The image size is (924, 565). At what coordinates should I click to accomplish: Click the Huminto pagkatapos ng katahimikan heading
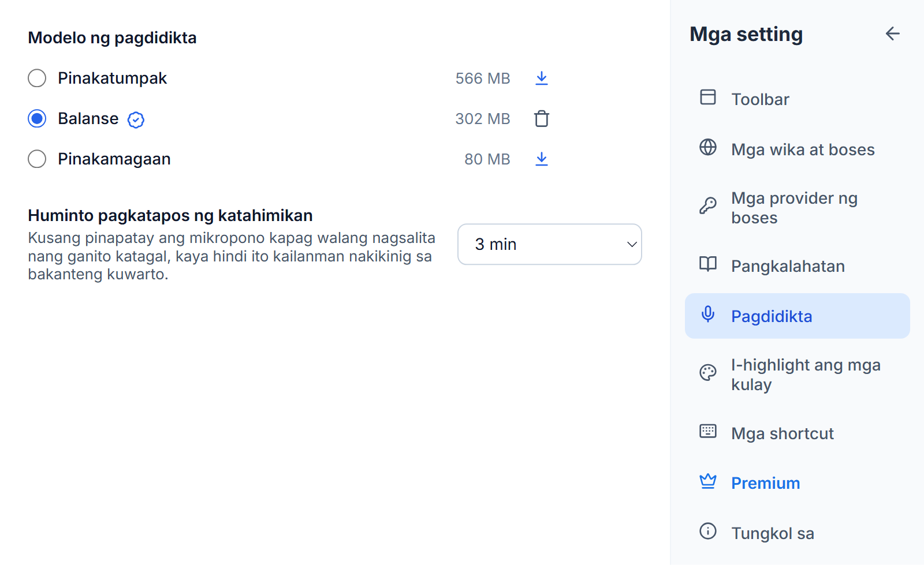pyautogui.click(x=170, y=215)
